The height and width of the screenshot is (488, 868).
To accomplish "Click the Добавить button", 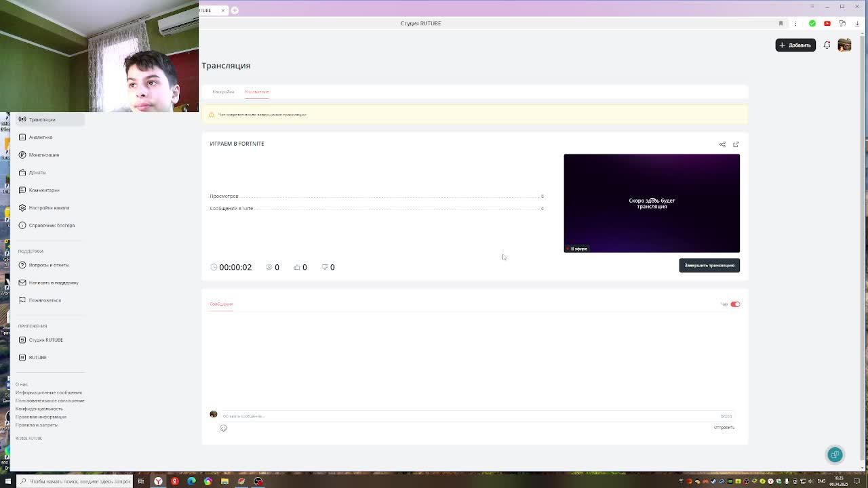I will coord(795,45).
